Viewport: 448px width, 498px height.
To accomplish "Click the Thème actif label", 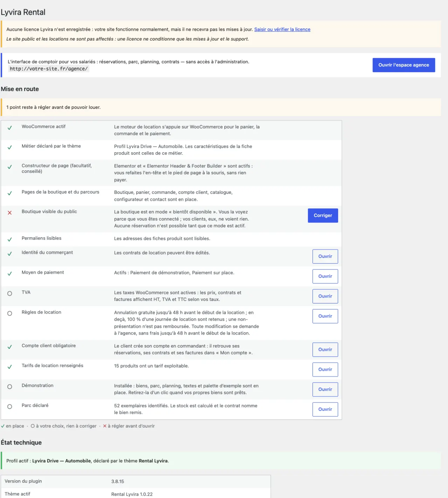I will (x=17, y=494).
